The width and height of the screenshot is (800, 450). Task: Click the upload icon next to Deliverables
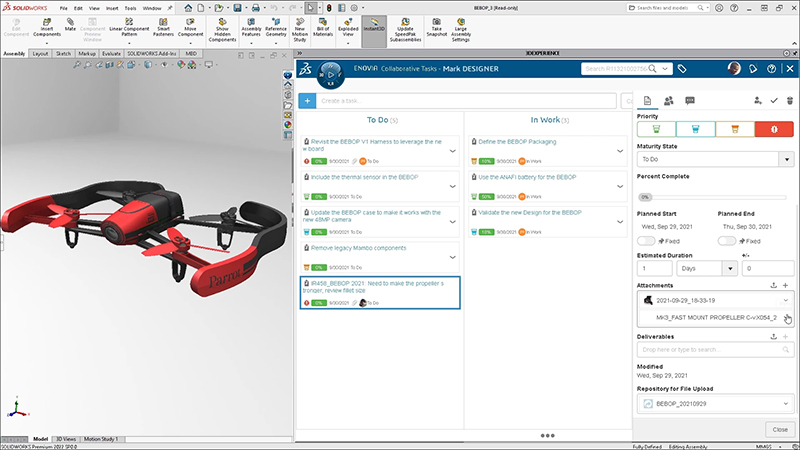pyautogui.click(x=773, y=337)
